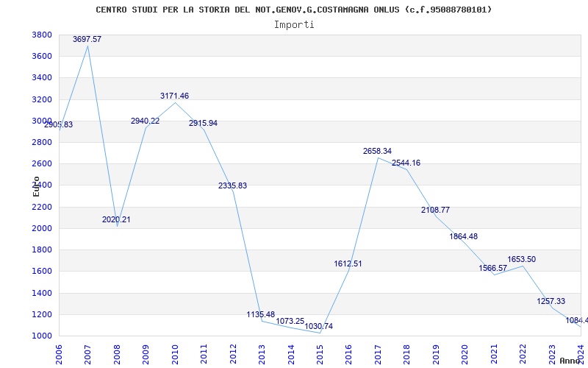This screenshot has height=368, width=588.
Task: Click the y-axis value 3600
Action: [42, 57]
